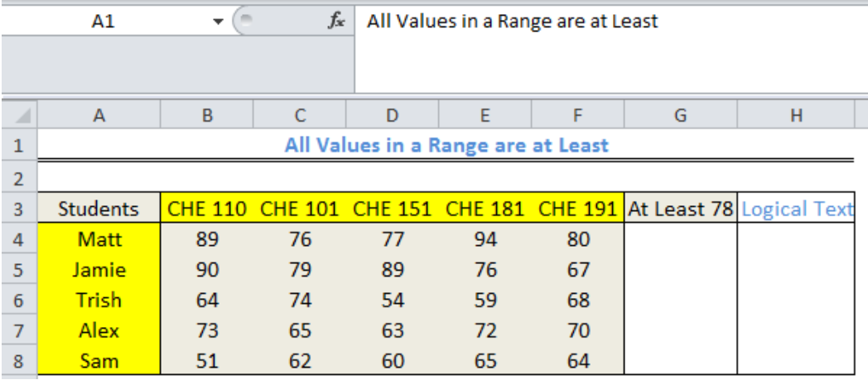Click the title cell in row 1
Viewport: 868px width, 380px height.
446,146
